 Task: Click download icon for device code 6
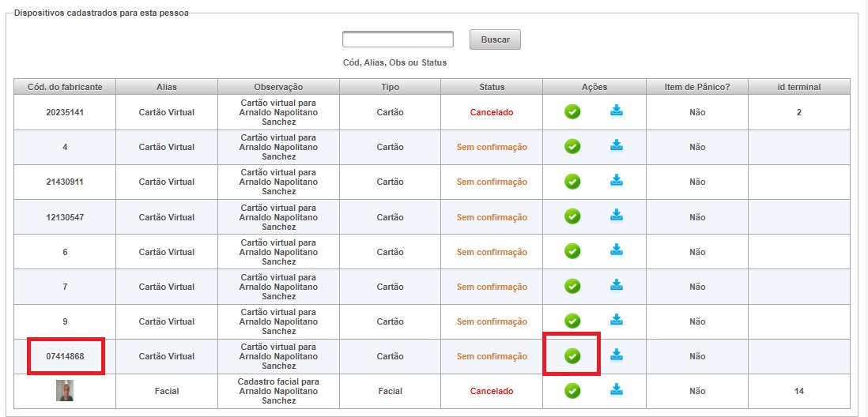617,250
